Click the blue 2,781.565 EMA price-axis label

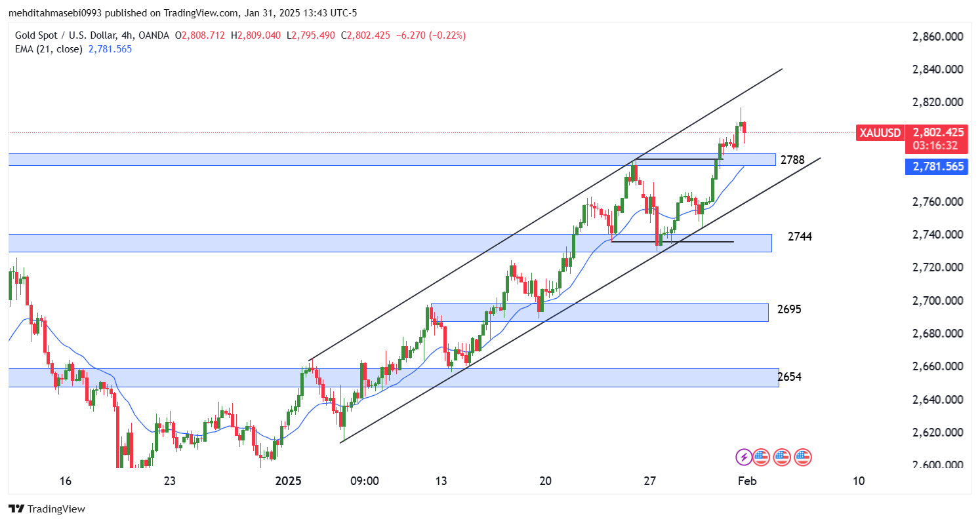click(x=936, y=166)
